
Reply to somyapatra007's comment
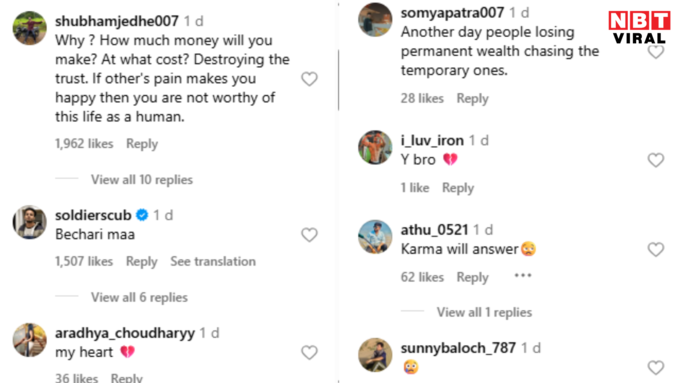point(472,98)
